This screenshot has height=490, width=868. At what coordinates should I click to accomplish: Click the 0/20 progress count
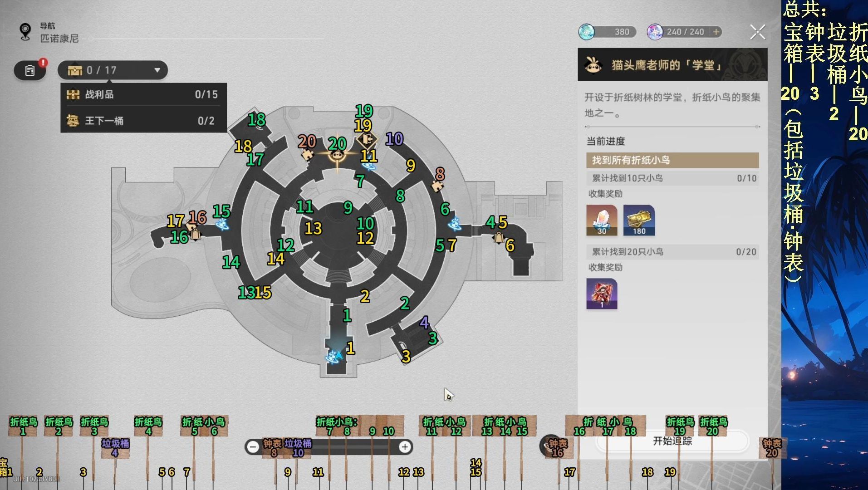[x=746, y=252]
